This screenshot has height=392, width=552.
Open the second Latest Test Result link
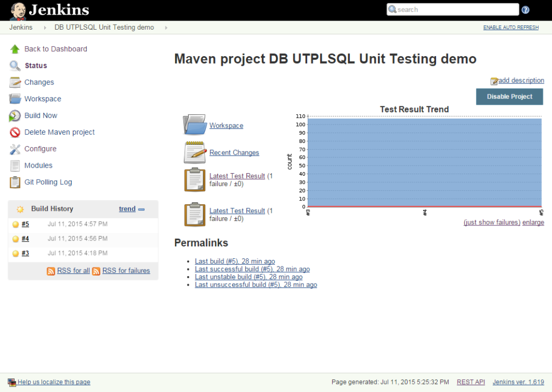point(237,211)
